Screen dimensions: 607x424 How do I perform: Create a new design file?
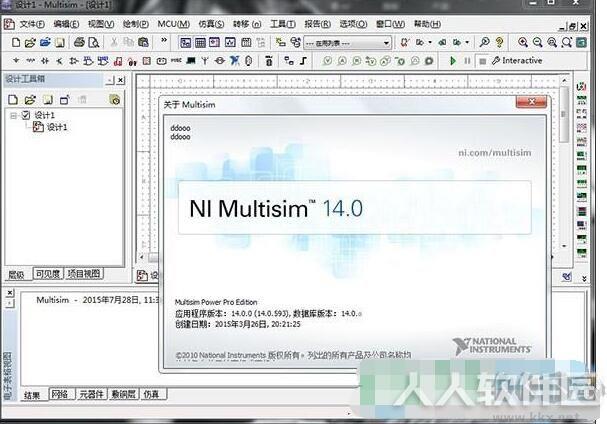point(16,42)
